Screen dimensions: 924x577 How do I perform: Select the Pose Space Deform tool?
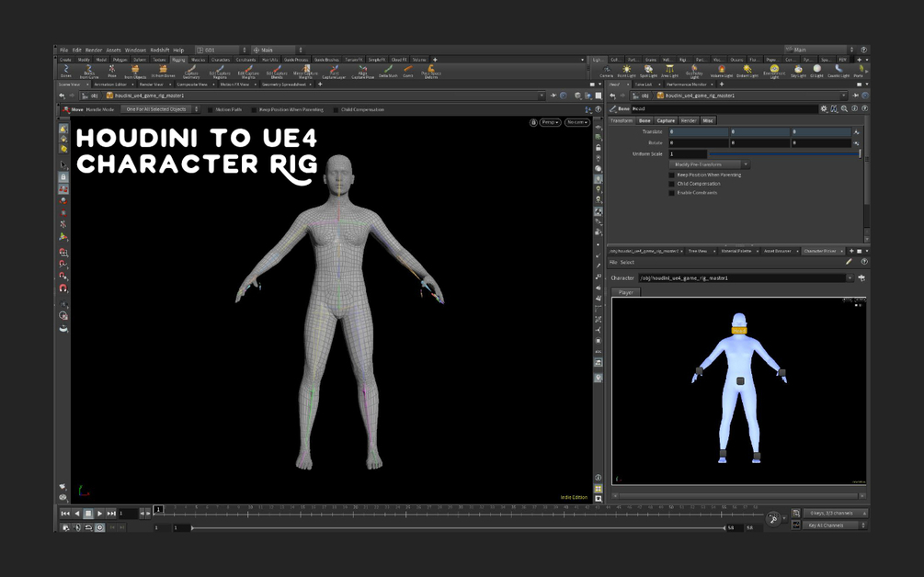click(431, 72)
